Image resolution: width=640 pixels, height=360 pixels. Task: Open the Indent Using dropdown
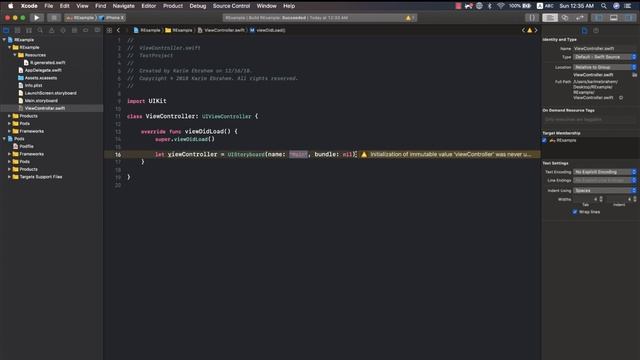pos(604,191)
